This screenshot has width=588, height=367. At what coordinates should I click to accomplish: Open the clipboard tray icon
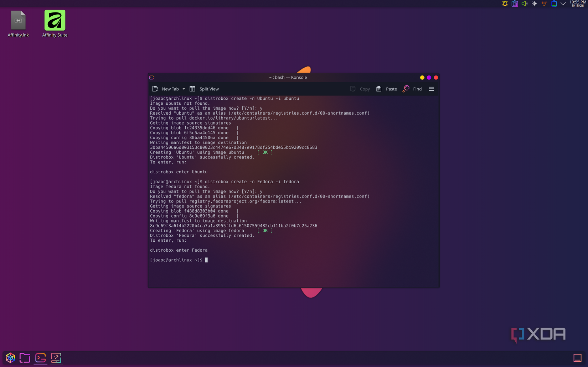pos(515,4)
